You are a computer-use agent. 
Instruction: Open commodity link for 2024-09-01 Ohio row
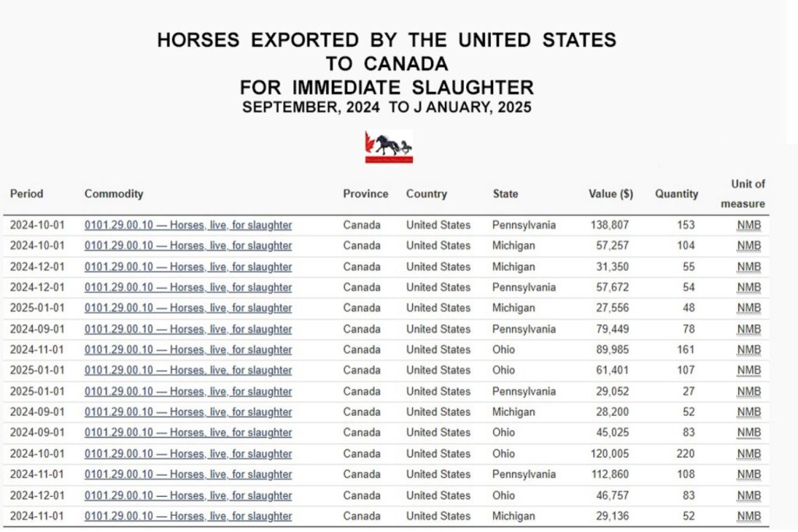(x=188, y=433)
